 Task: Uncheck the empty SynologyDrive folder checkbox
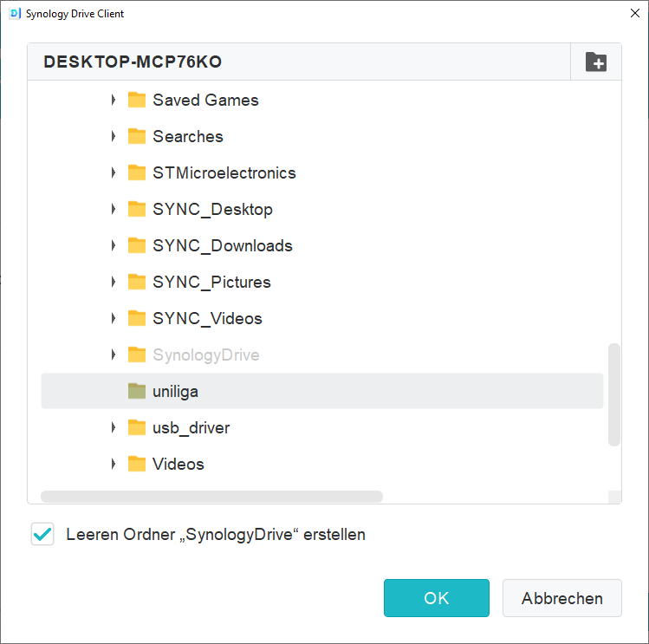point(42,535)
